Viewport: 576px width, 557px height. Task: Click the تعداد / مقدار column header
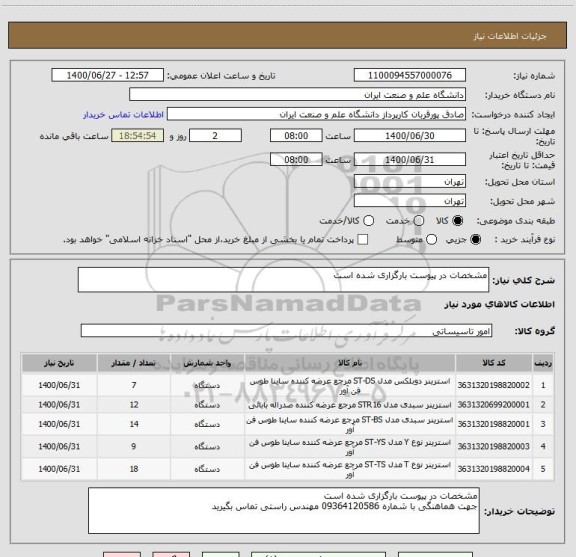pyautogui.click(x=134, y=363)
